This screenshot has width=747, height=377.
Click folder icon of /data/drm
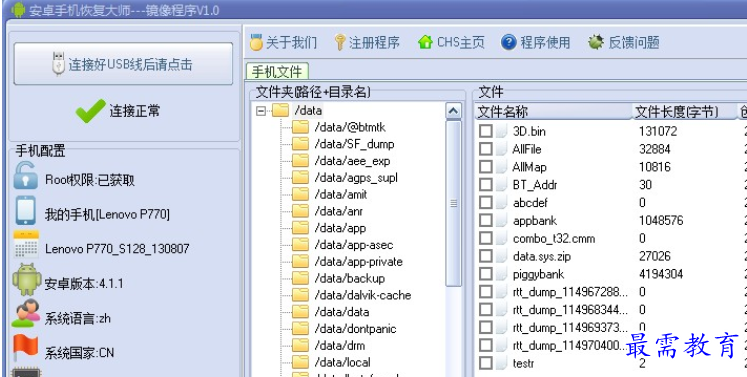(300, 345)
